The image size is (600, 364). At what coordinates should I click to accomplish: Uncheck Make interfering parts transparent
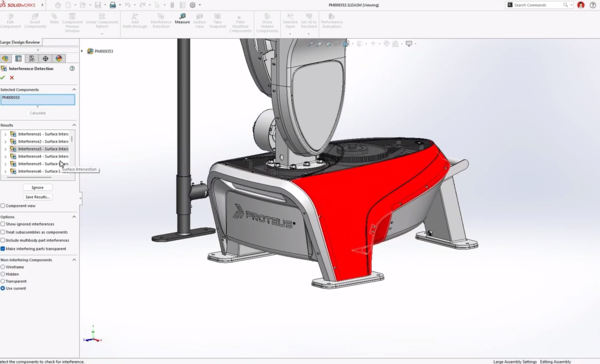click(3, 249)
